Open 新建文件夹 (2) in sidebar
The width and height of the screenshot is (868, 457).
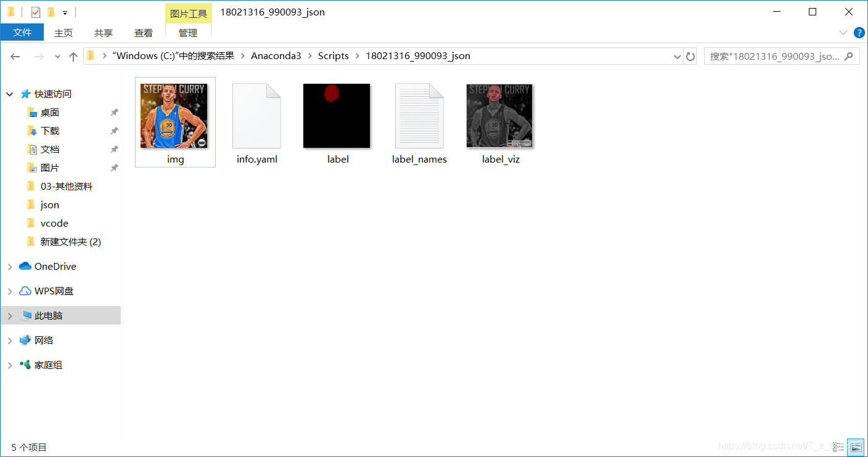pos(71,242)
